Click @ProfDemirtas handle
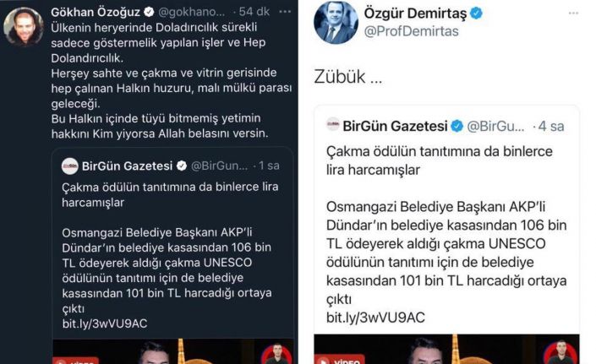596x364 pixels. click(411, 31)
